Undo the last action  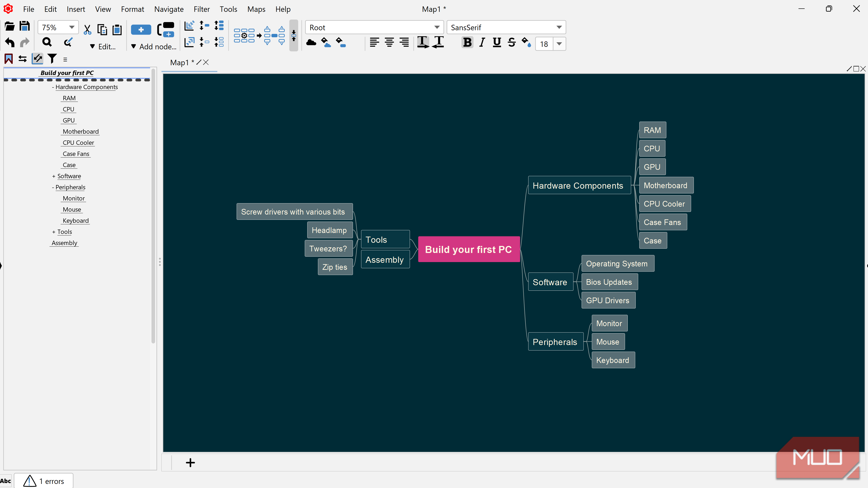pyautogui.click(x=10, y=43)
